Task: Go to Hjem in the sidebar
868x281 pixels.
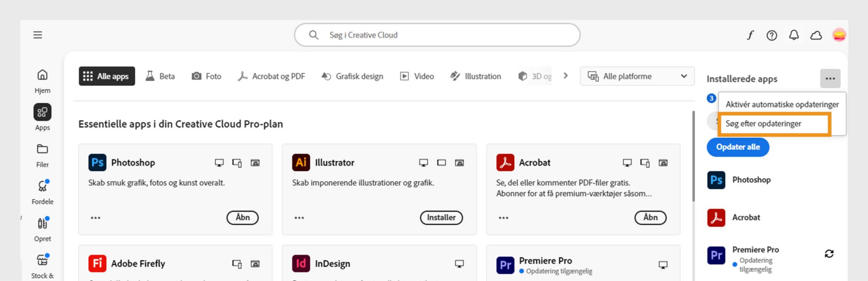Action: tap(42, 80)
